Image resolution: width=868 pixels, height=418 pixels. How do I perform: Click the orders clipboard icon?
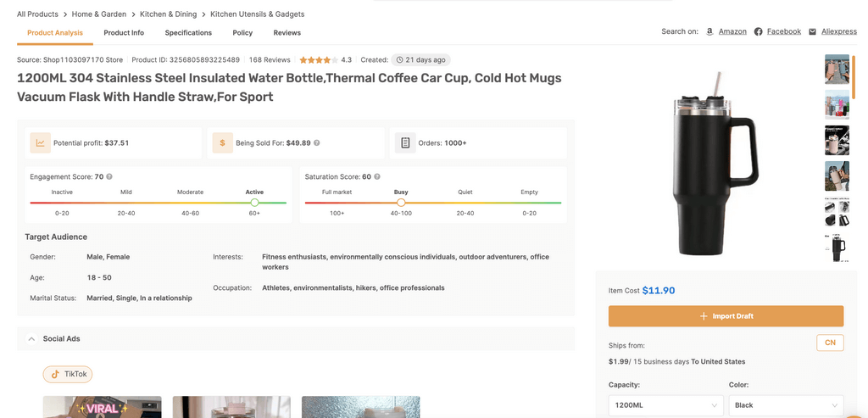405,142
